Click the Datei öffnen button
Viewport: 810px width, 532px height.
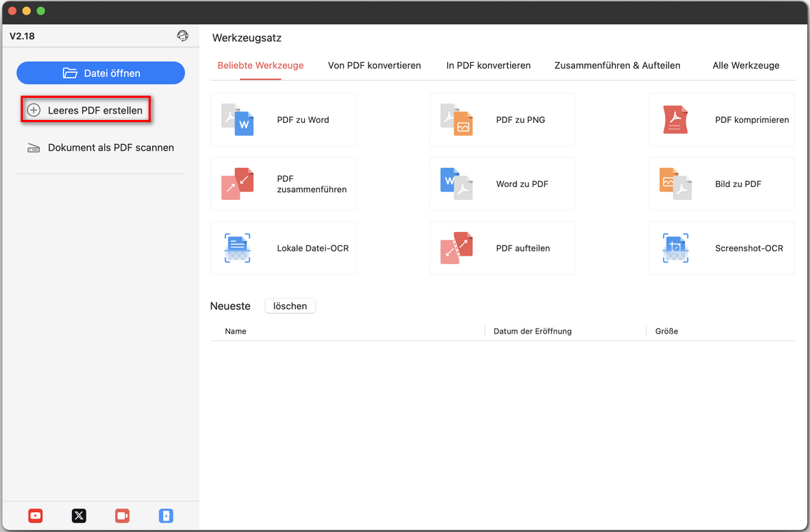point(101,73)
